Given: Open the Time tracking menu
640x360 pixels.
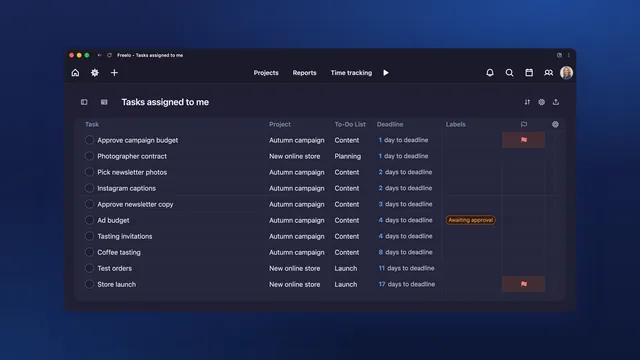Looking at the screenshot, I should pyautogui.click(x=351, y=73).
